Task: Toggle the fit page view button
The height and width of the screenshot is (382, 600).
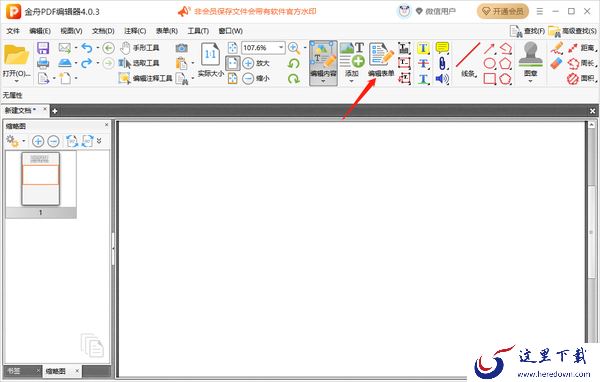Action: coord(233,63)
